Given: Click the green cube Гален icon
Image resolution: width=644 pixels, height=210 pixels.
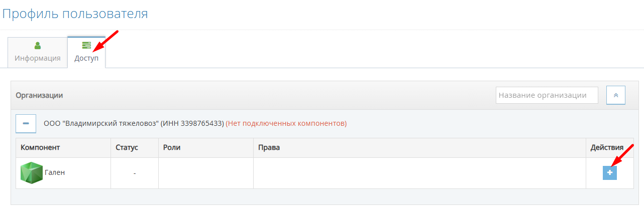Looking at the screenshot, I should [x=31, y=173].
